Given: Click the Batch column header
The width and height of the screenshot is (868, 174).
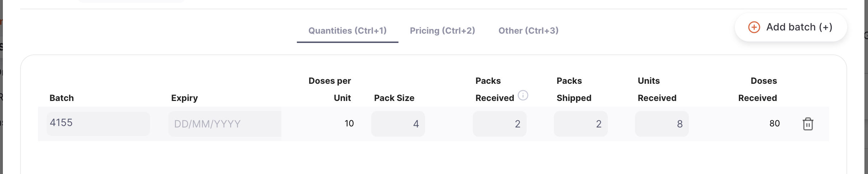Looking at the screenshot, I should pyautogui.click(x=61, y=98).
